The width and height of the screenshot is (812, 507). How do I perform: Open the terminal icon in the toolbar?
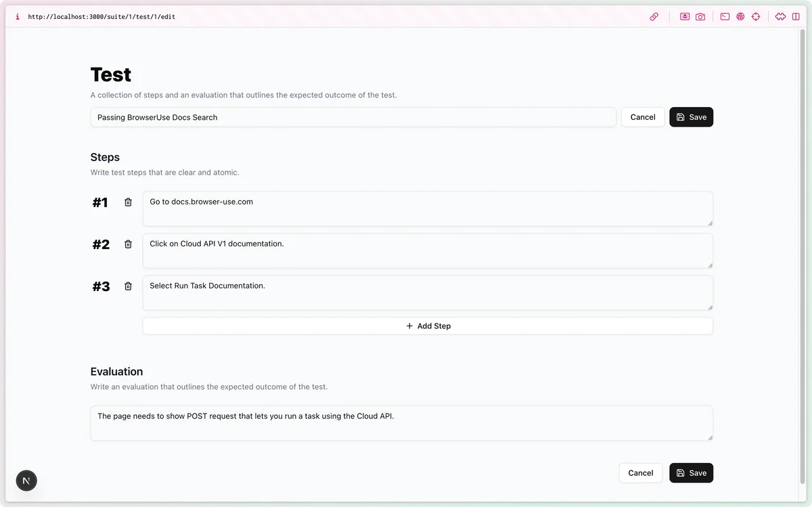pos(725,16)
